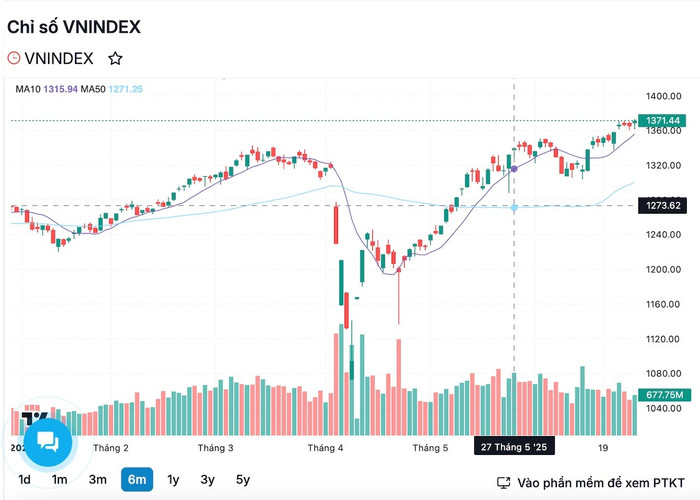Viewport: 700px width, 500px height.
Task: Click the 27 Tháng 5 '25 date marker
Action: coord(514,447)
